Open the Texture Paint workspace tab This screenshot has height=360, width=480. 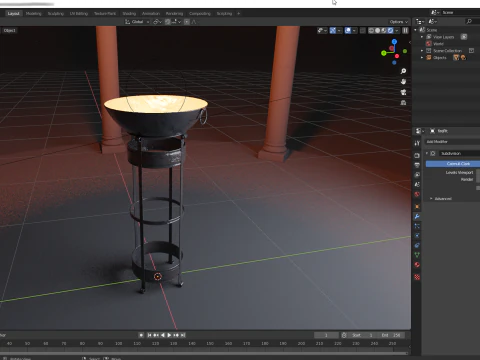(x=105, y=14)
